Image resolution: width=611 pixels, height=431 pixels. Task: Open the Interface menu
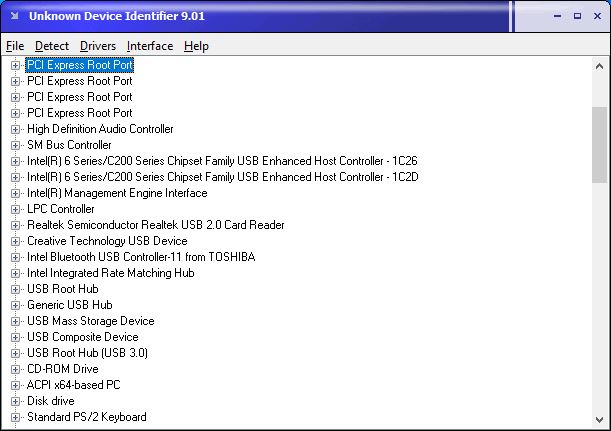point(150,46)
